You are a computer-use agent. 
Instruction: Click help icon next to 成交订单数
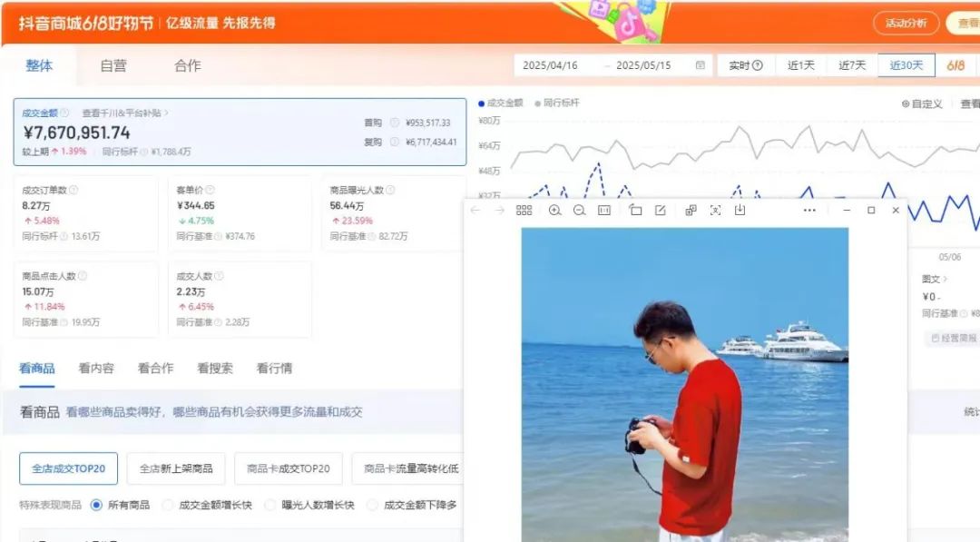(73, 190)
